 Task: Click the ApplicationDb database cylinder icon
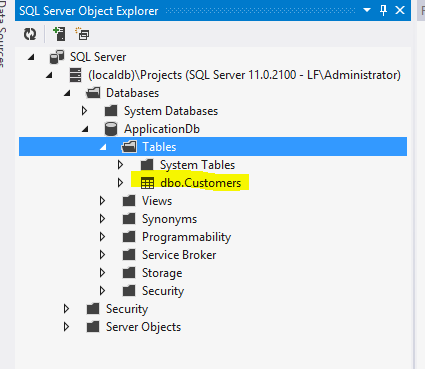(x=111, y=129)
